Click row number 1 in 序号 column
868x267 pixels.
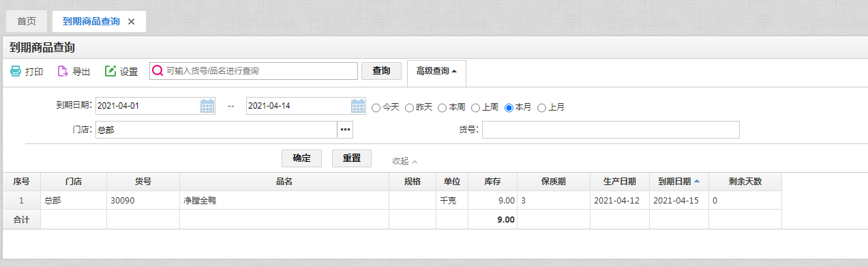click(22, 201)
